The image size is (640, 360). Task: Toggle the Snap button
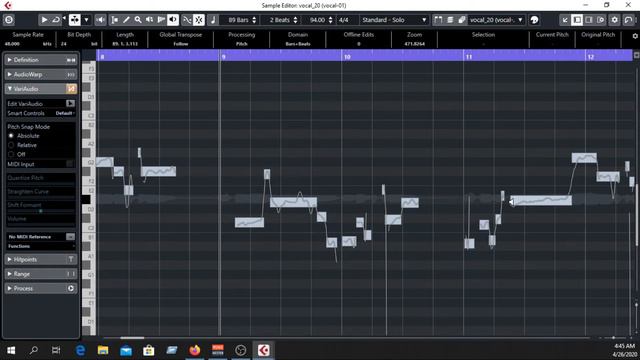[199, 20]
